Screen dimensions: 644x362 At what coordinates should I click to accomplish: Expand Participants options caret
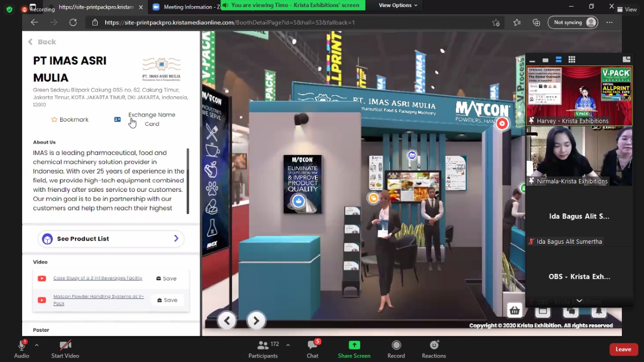tap(288, 345)
